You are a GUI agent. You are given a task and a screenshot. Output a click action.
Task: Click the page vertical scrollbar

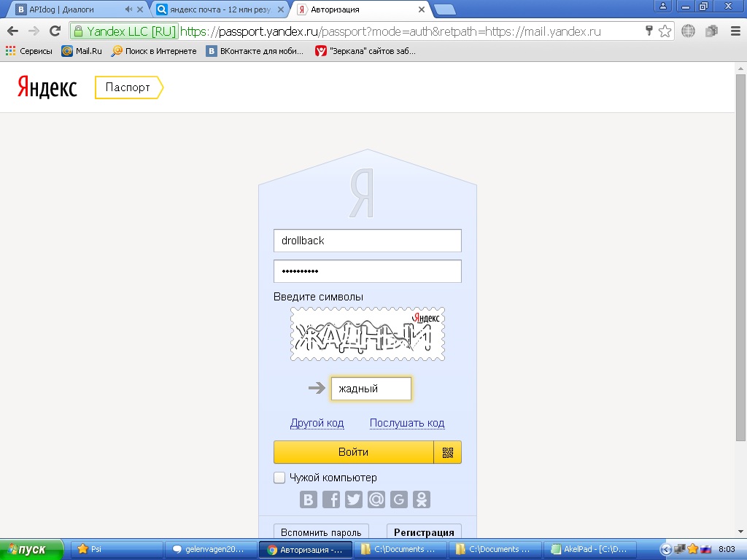[x=740, y=257]
